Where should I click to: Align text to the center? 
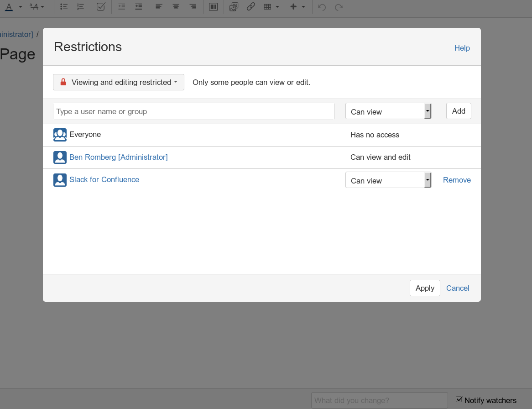[176, 7]
